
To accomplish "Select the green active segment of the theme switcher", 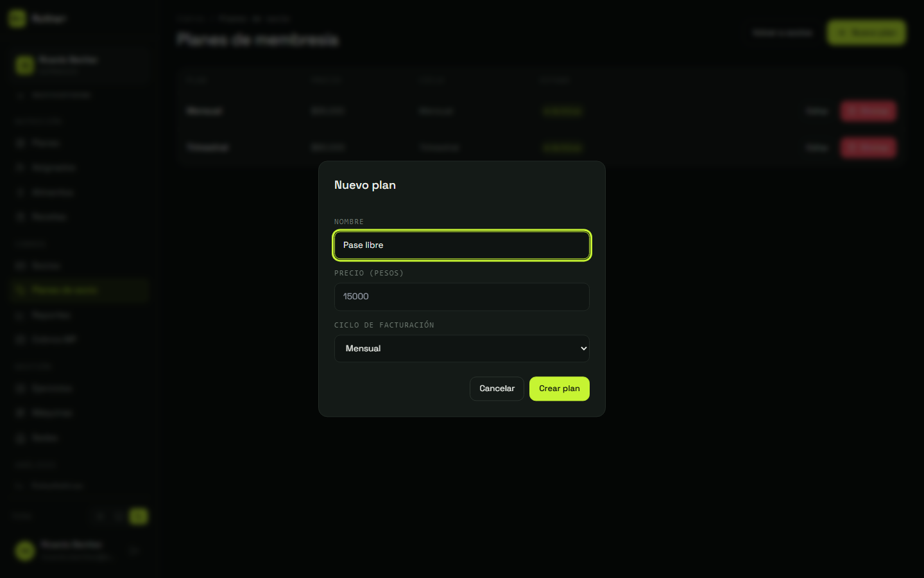I will tap(138, 516).
